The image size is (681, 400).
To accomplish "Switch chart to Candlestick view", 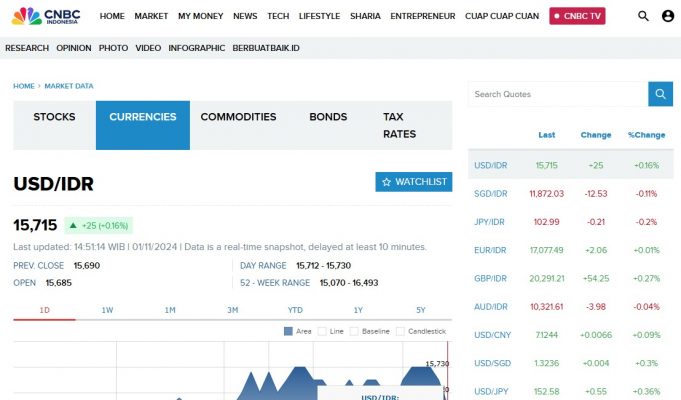I will click(401, 331).
